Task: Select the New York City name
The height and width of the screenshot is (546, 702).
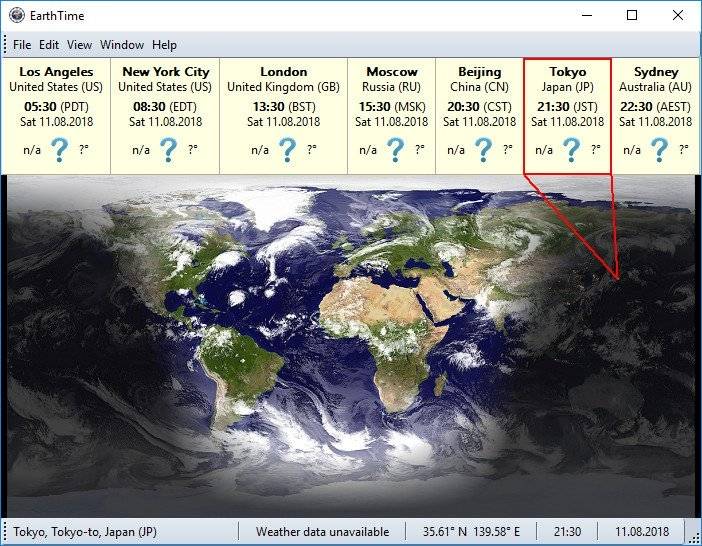Action: 166,72
